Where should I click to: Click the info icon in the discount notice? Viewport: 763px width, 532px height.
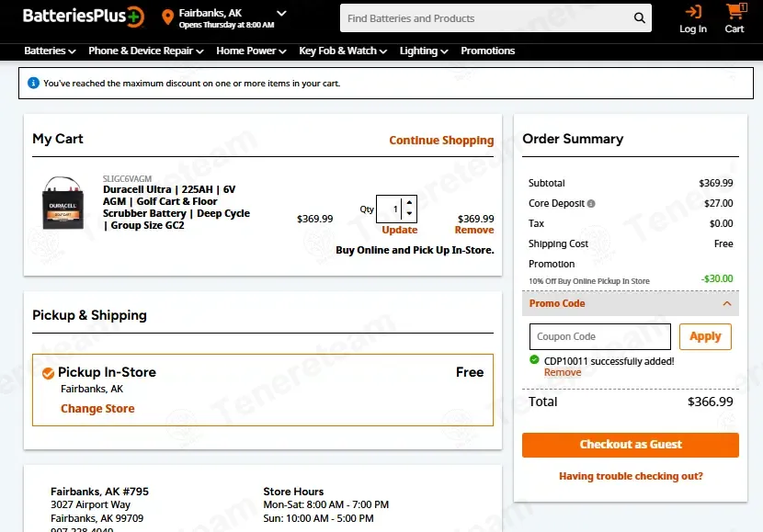33,84
